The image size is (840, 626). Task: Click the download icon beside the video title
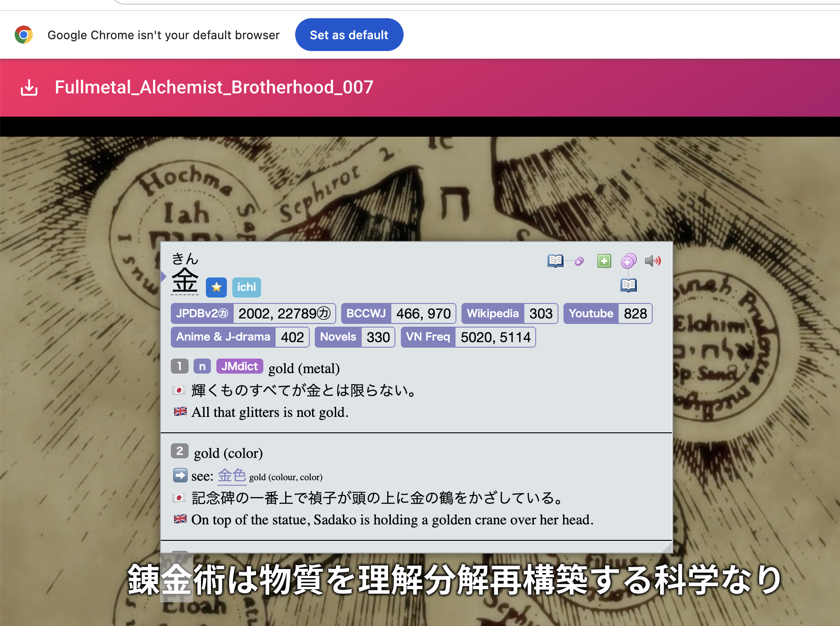(x=29, y=87)
